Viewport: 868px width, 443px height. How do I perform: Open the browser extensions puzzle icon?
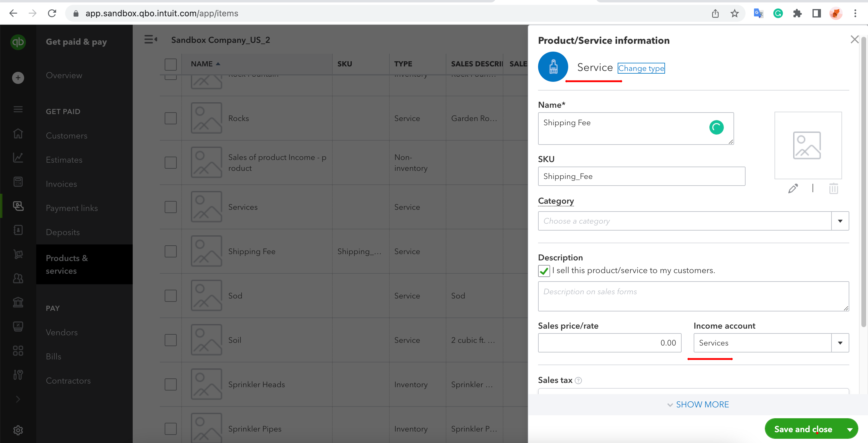pyautogui.click(x=797, y=13)
